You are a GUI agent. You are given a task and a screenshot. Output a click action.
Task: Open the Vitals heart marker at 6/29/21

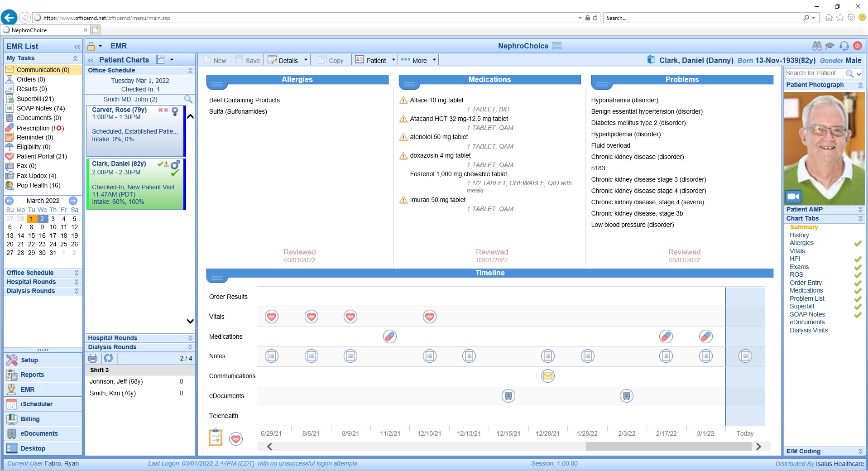[272, 317]
